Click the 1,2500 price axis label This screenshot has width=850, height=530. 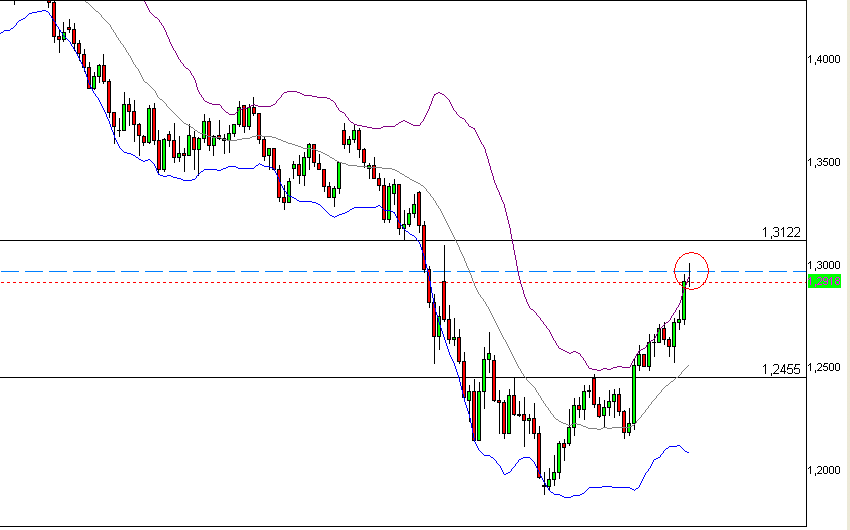point(824,367)
